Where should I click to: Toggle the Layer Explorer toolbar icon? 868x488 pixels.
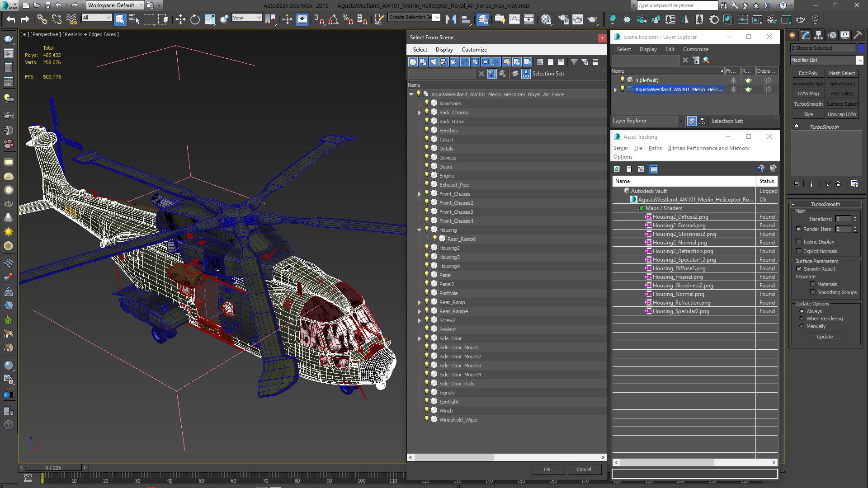[483, 19]
